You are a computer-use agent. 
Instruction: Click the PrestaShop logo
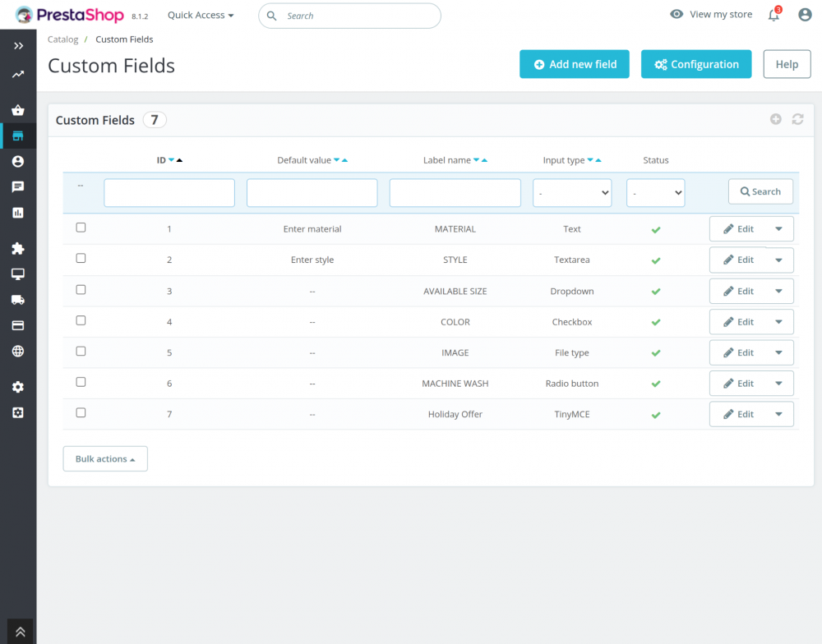[x=70, y=15]
